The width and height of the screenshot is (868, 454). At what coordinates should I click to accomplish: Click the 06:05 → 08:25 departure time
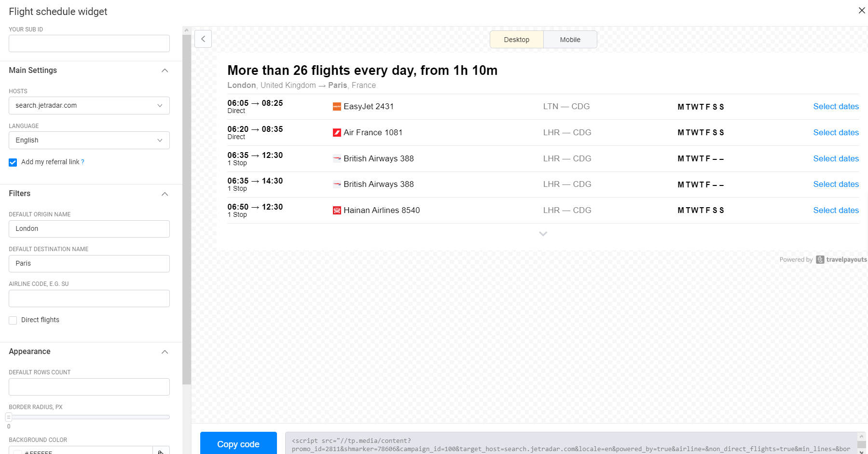255,103
